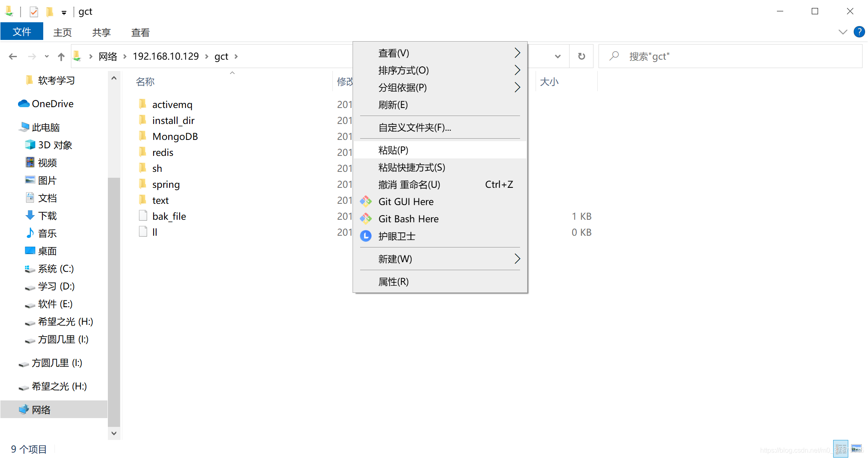Image resolution: width=868 pixels, height=458 pixels.
Task: Open the 查看 ribbon tab
Action: click(140, 32)
